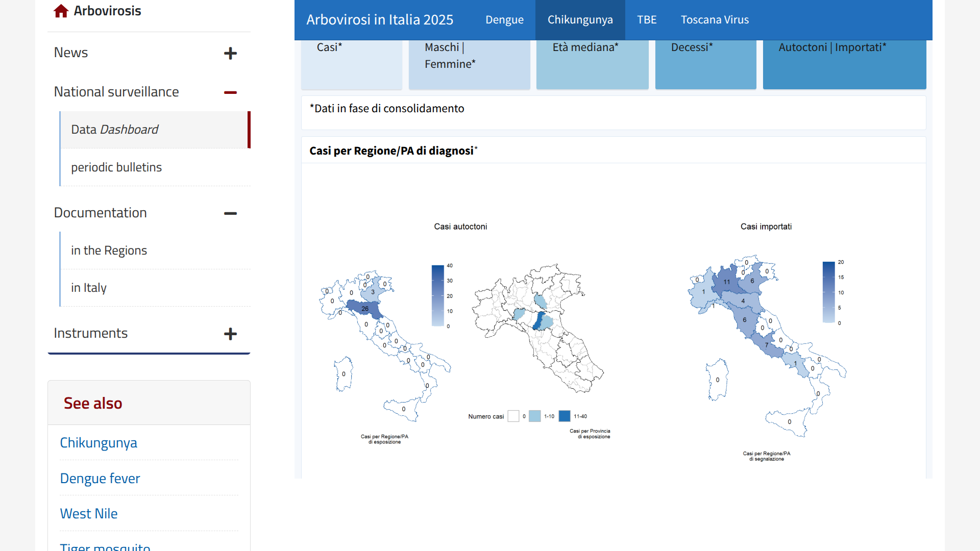Image resolution: width=980 pixels, height=551 pixels.
Task: Open periodic bulletins page
Action: tap(116, 167)
